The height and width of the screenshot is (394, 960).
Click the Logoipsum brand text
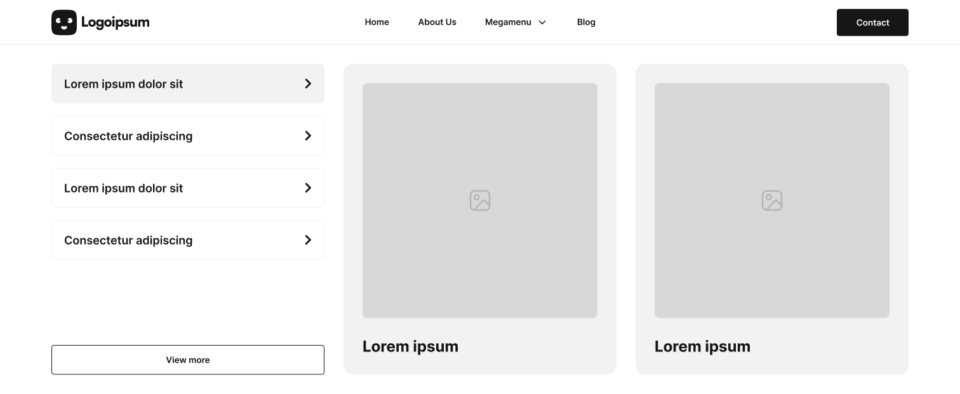click(x=115, y=23)
